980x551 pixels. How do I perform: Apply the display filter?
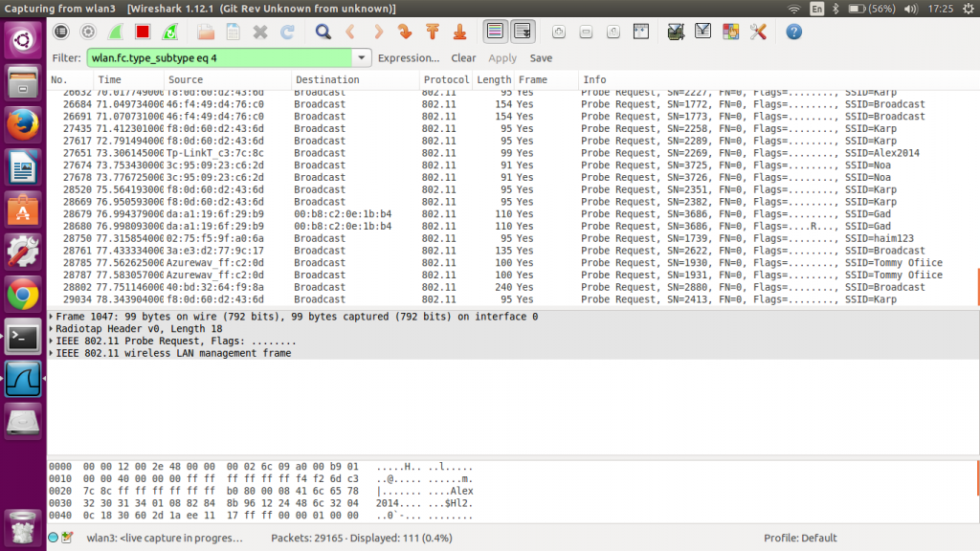coord(502,58)
